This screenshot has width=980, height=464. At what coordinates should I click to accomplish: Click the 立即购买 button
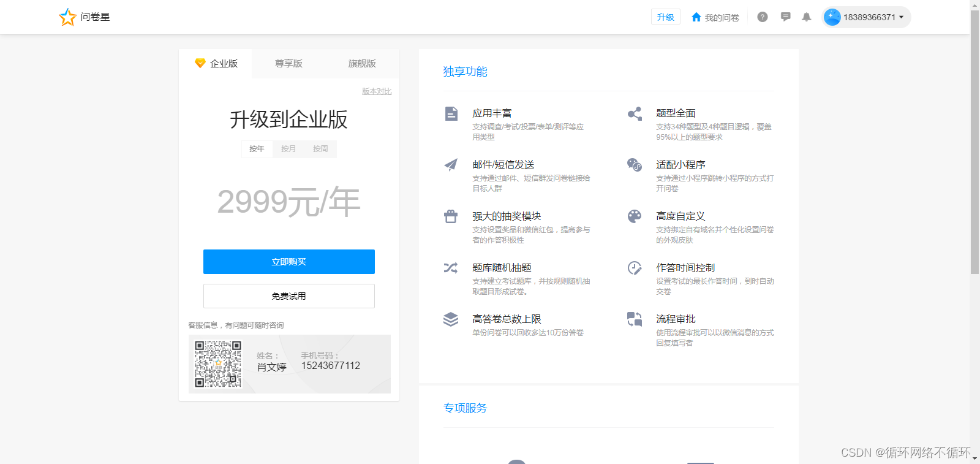(289, 262)
